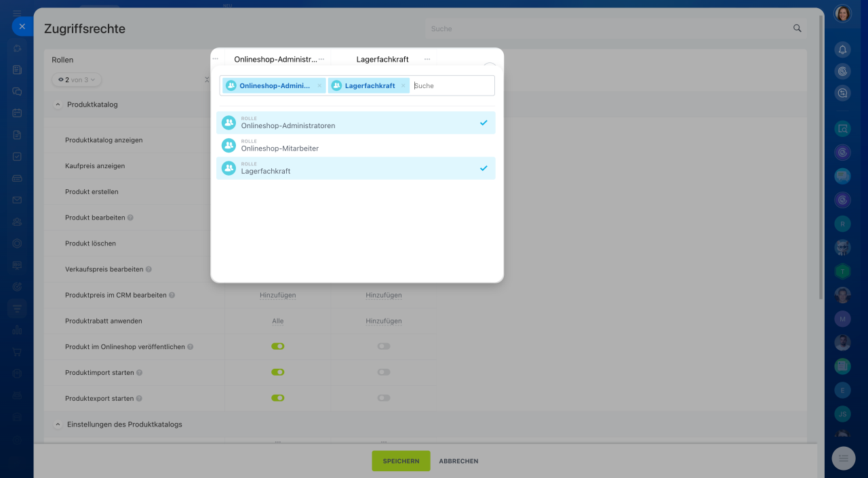Click the help icon beside Produktexport starten
The image size is (868, 478).
pyautogui.click(x=139, y=399)
